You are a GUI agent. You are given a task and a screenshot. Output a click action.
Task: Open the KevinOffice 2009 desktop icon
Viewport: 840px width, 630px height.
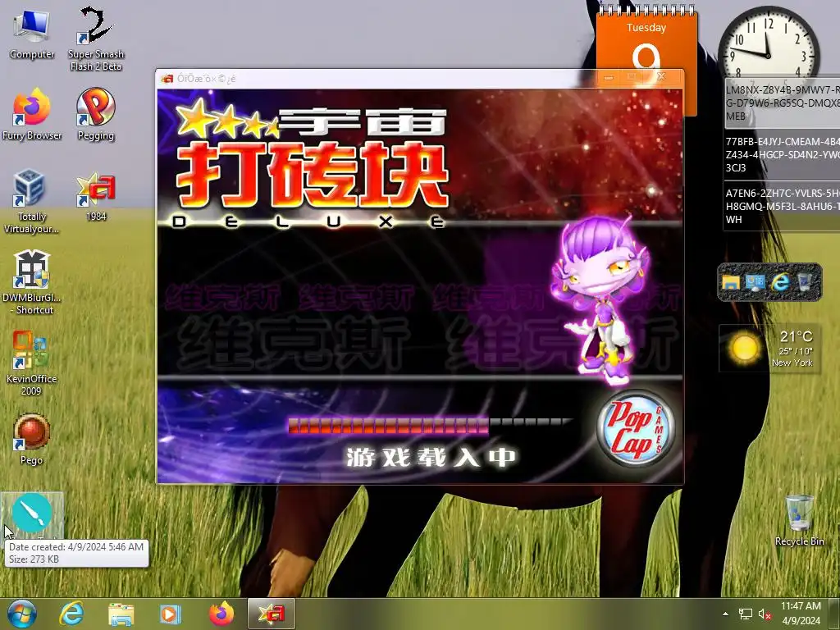click(x=32, y=363)
